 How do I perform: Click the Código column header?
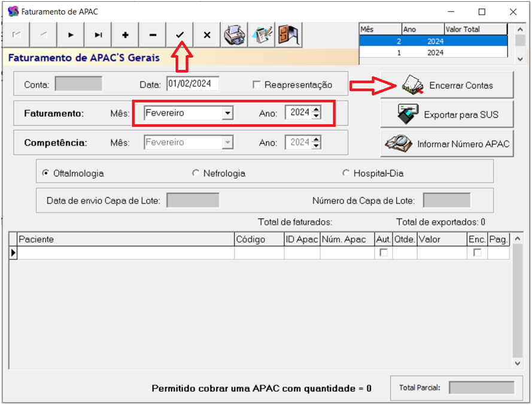click(259, 239)
